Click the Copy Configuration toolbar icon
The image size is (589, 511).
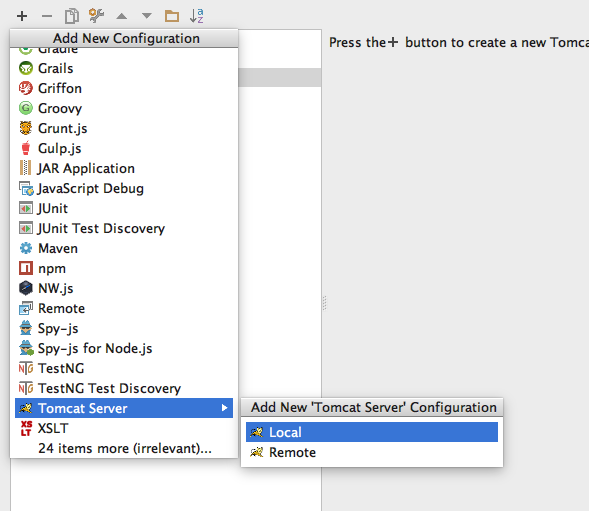click(72, 16)
